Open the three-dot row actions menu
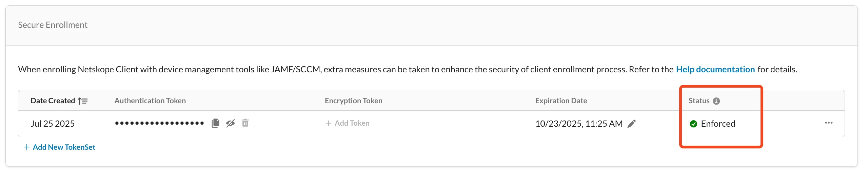Viewport: 868px width, 180px height. (x=829, y=123)
